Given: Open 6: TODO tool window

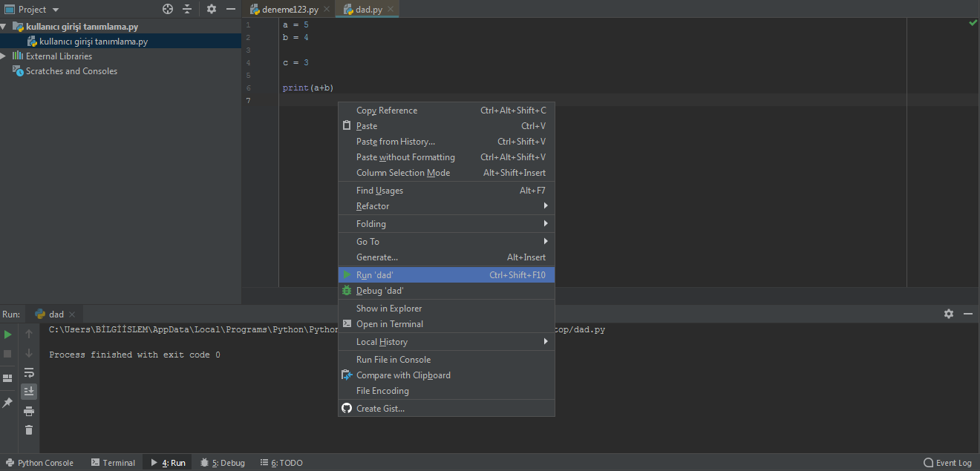Looking at the screenshot, I should click(281, 463).
